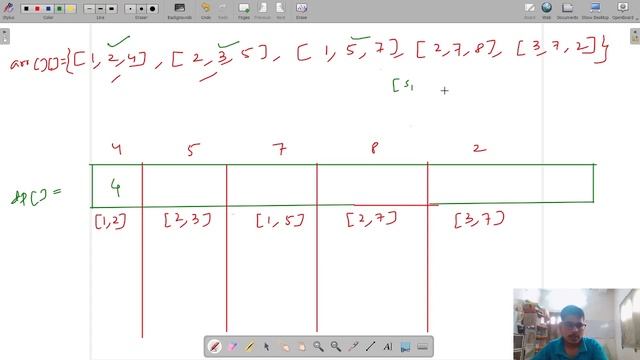Screen dimensions: 640x360
Task: Go to the Previous page
Action: 262,10
